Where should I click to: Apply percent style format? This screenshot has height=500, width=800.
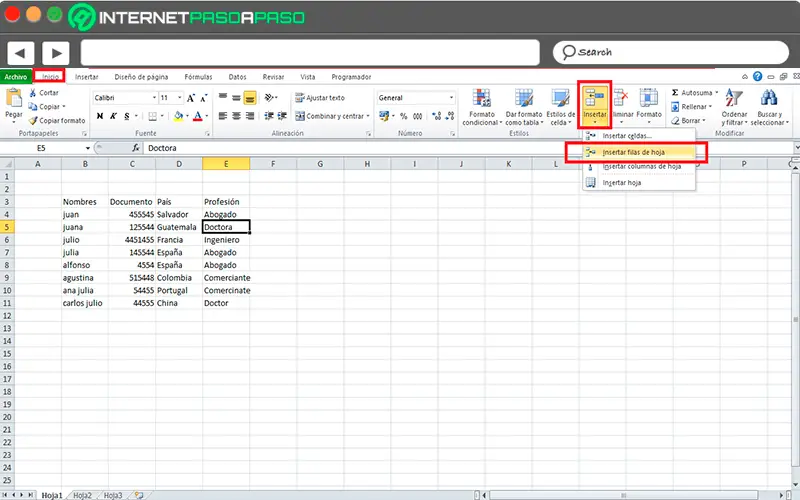(x=404, y=116)
